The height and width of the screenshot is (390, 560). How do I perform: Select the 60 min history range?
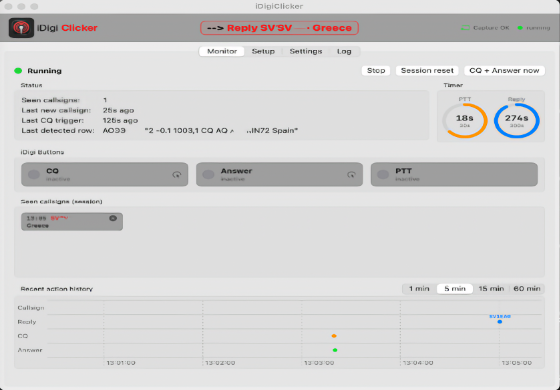click(x=527, y=289)
